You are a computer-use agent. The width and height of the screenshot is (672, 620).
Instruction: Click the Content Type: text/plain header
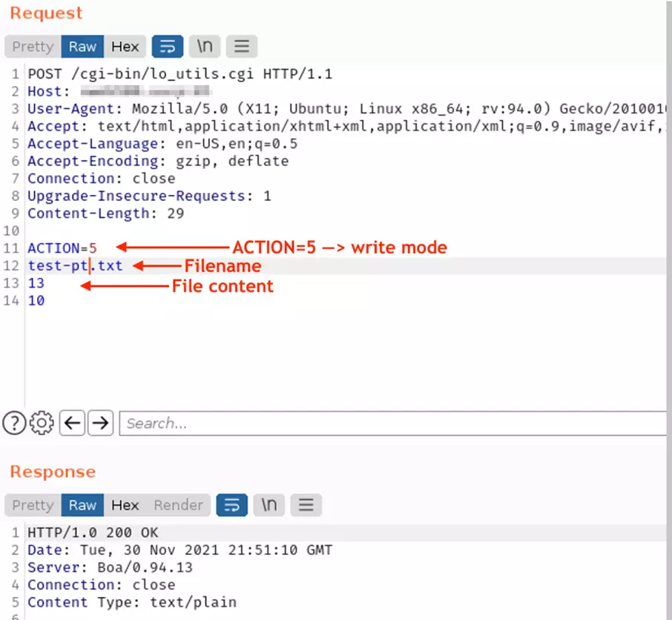point(132,602)
